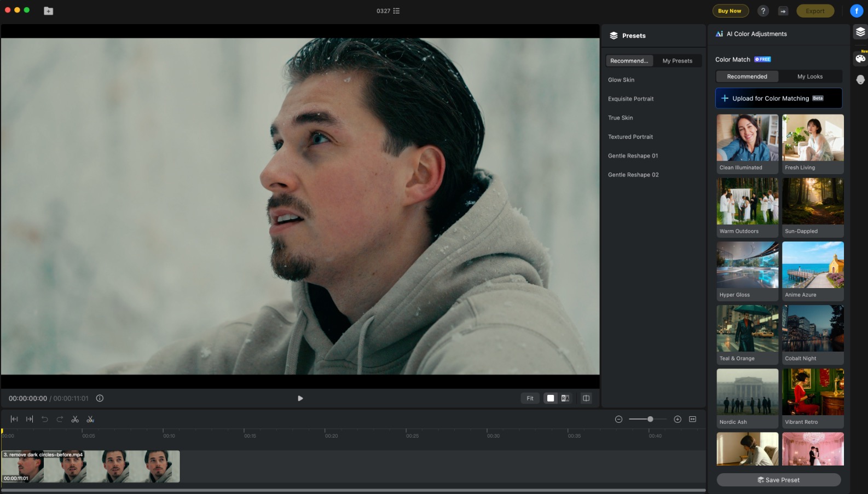Switch to single preview view mode

pos(551,398)
